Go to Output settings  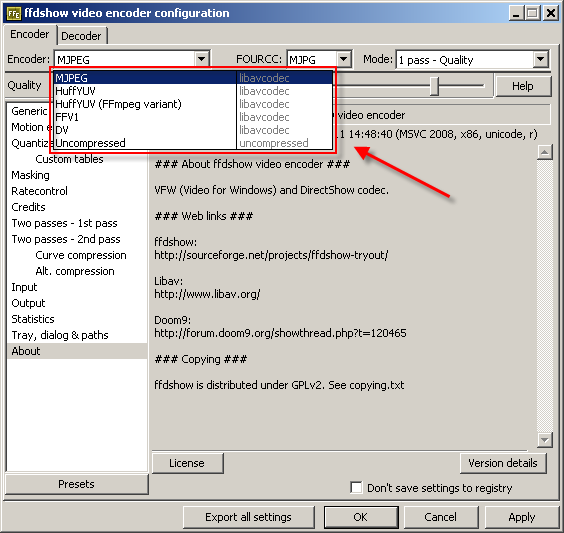click(28, 303)
